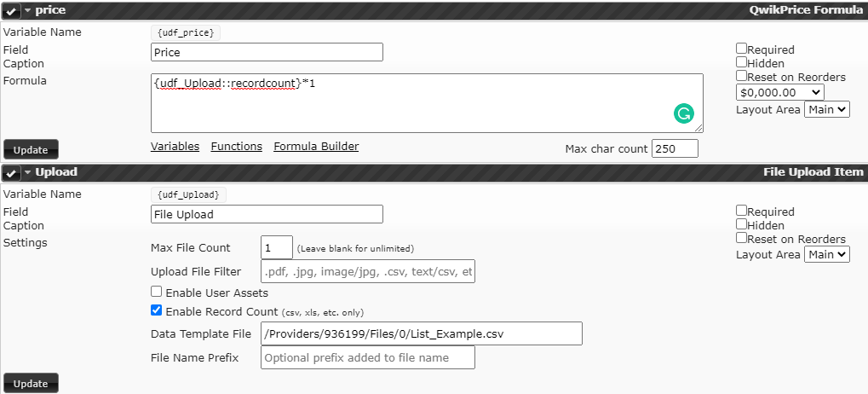Click the checkmark icon on price header
868x394 pixels.
click(x=11, y=10)
